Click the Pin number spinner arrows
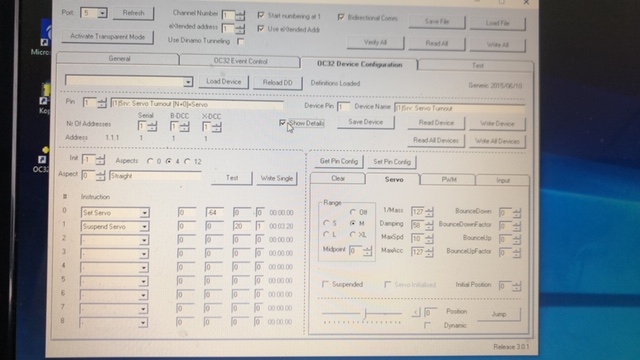This screenshot has width=640, height=360. click(101, 102)
